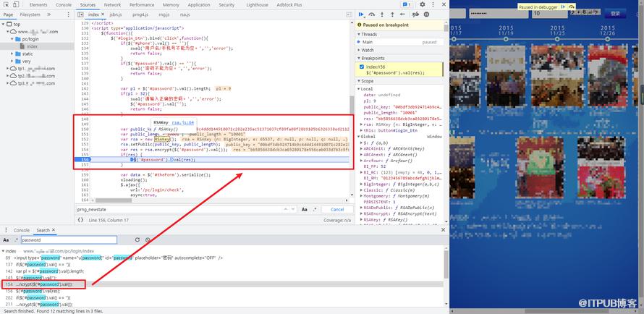Toggle match case in source find bar

click(305, 209)
